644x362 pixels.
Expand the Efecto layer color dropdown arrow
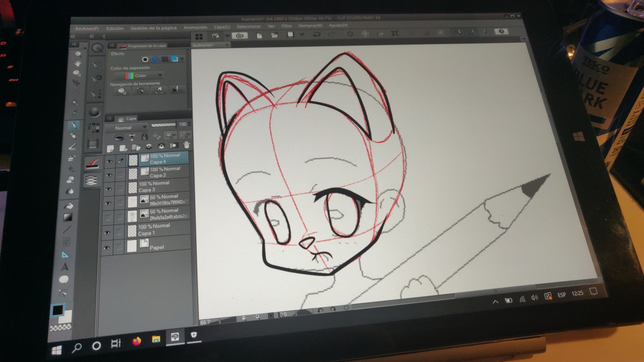[182, 58]
